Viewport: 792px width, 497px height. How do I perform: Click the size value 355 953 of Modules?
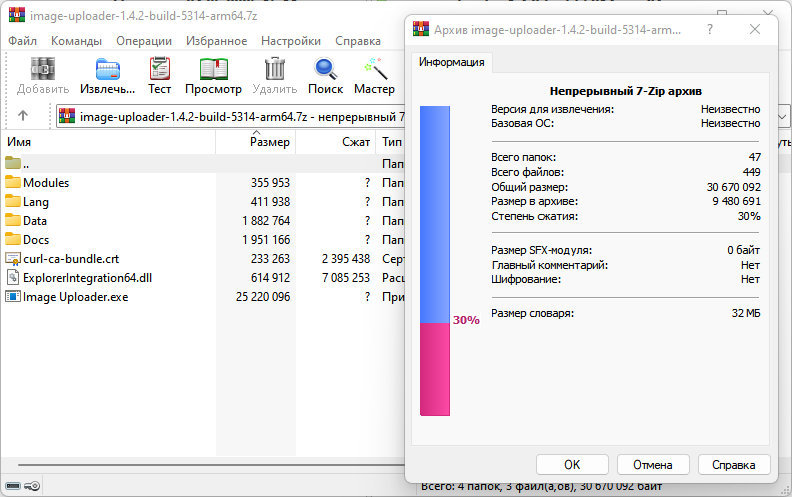click(270, 182)
